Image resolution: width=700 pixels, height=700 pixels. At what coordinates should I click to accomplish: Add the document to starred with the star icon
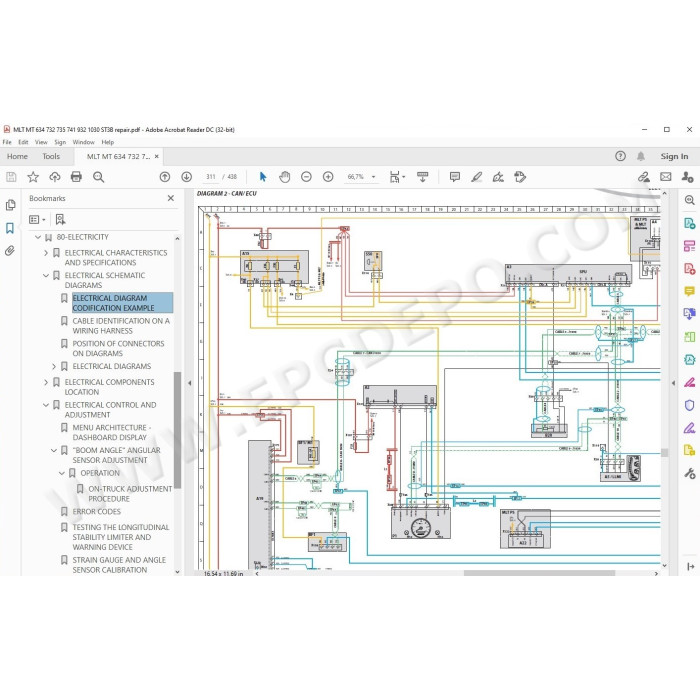click(33, 177)
